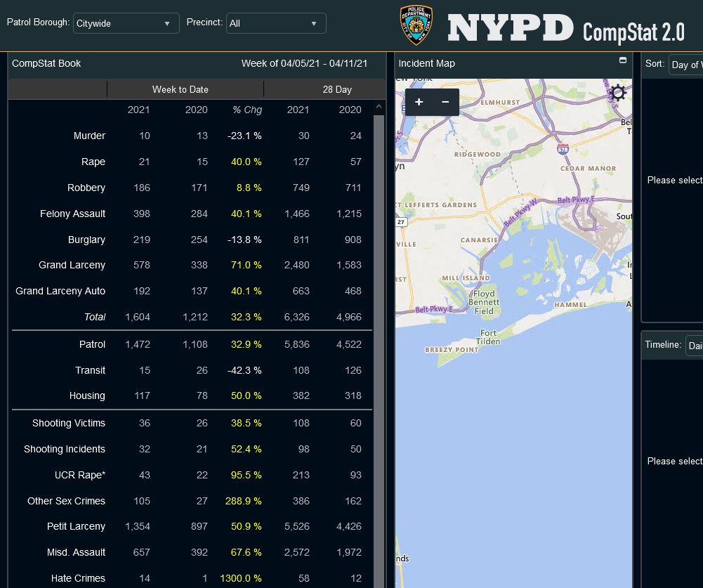This screenshot has height=588, width=703.
Task: Open the map settings gear
Action: 617,93
